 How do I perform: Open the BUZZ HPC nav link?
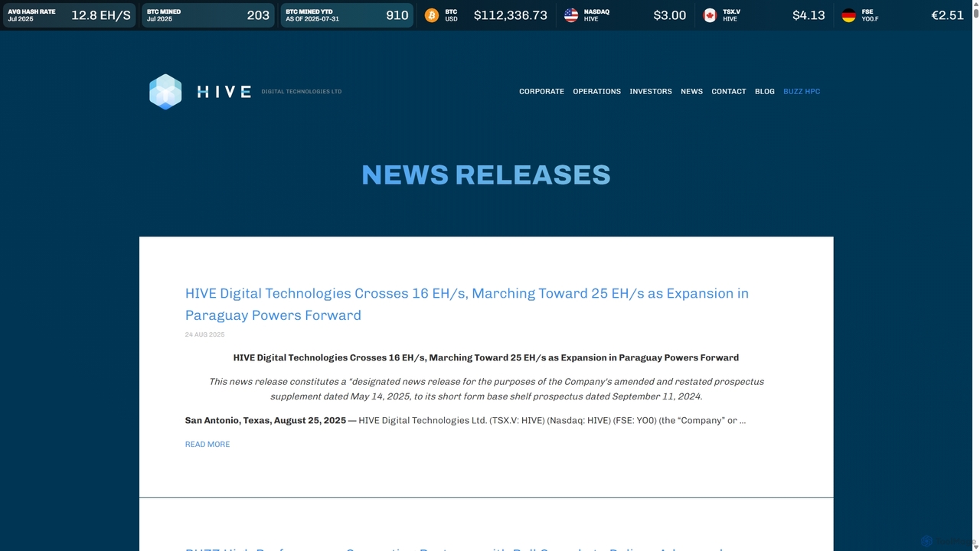click(802, 91)
